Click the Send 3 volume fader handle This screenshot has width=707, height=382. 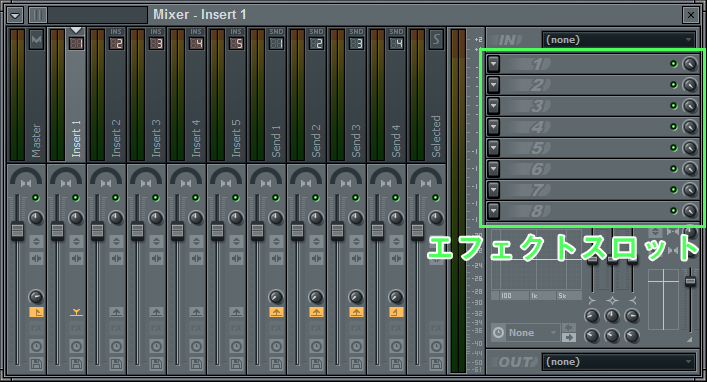337,230
